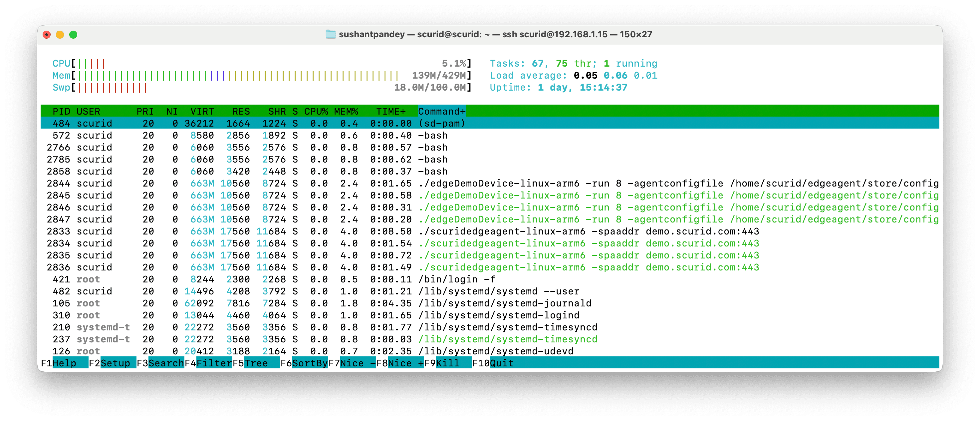Open F2 Setup menu
The height and width of the screenshot is (421, 980).
point(115,363)
